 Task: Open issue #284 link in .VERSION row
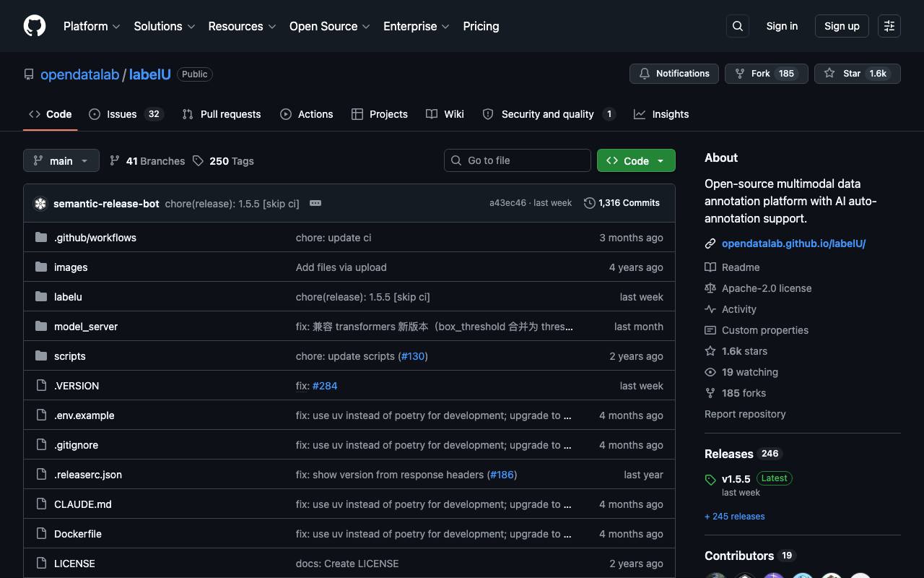325,386
